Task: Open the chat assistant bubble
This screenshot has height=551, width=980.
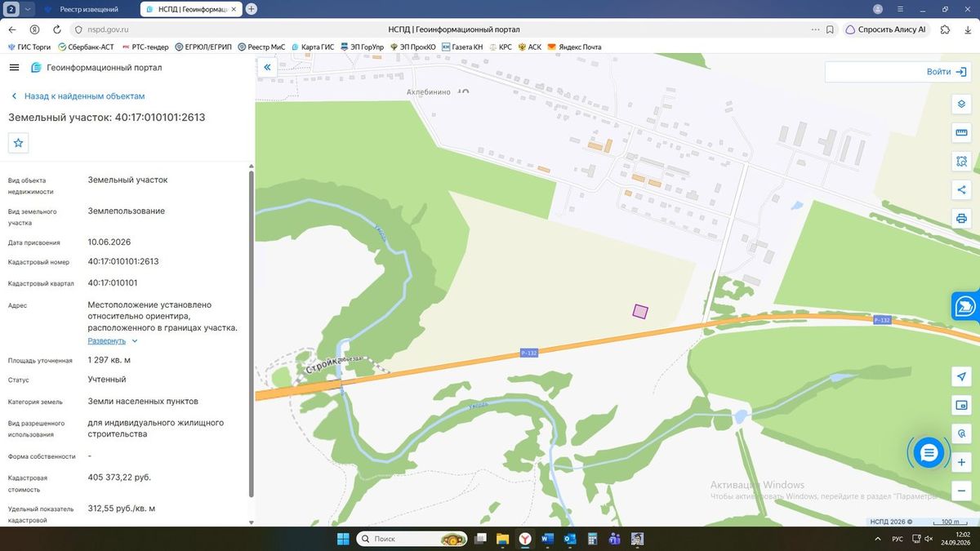Action: click(929, 452)
